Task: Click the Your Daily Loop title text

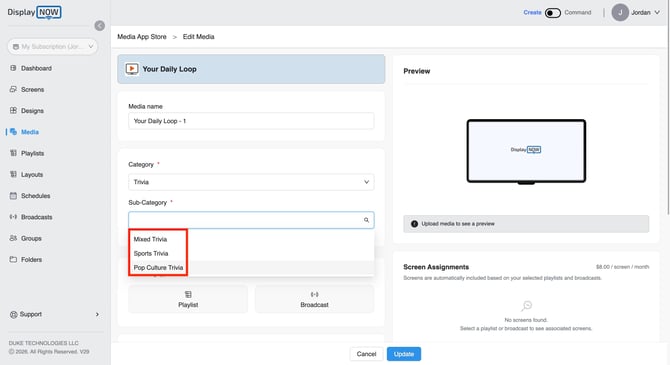Action: point(169,69)
